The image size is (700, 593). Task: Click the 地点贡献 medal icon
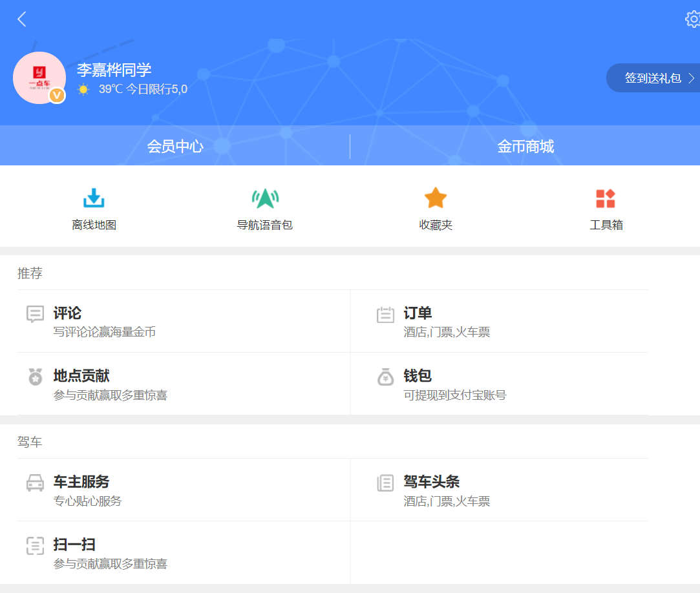35,377
